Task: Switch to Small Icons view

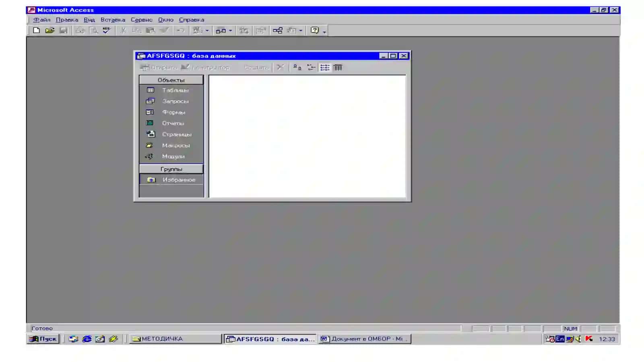Action: [311, 68]
